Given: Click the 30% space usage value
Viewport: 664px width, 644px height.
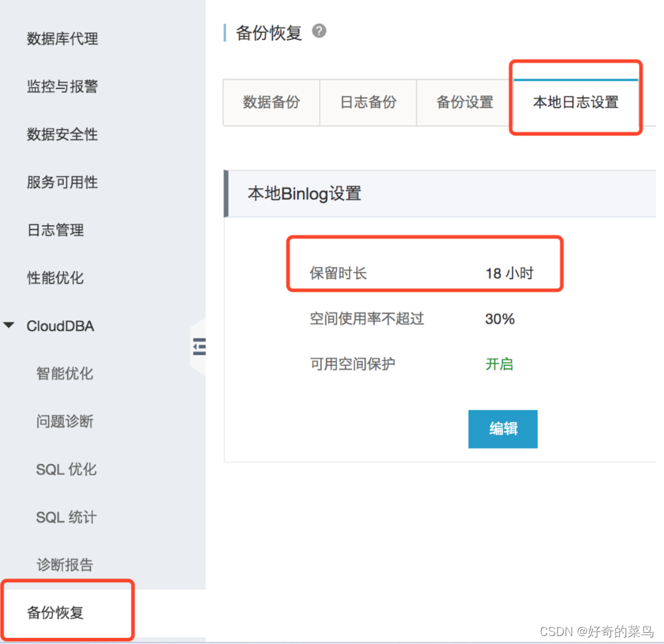Looking at the screenshot, I should [500, 319].
